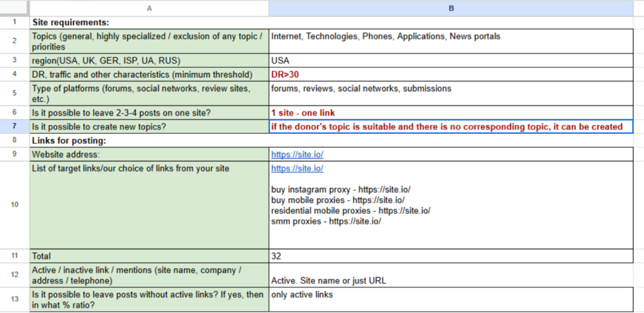Select column A header
Screen dimensions: 644x313
149,8
